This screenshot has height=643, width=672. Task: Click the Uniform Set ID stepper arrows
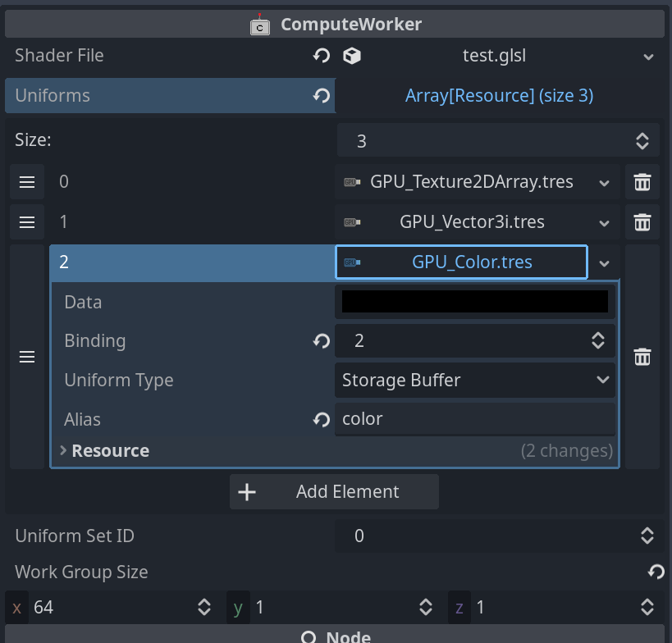point(647,536)
